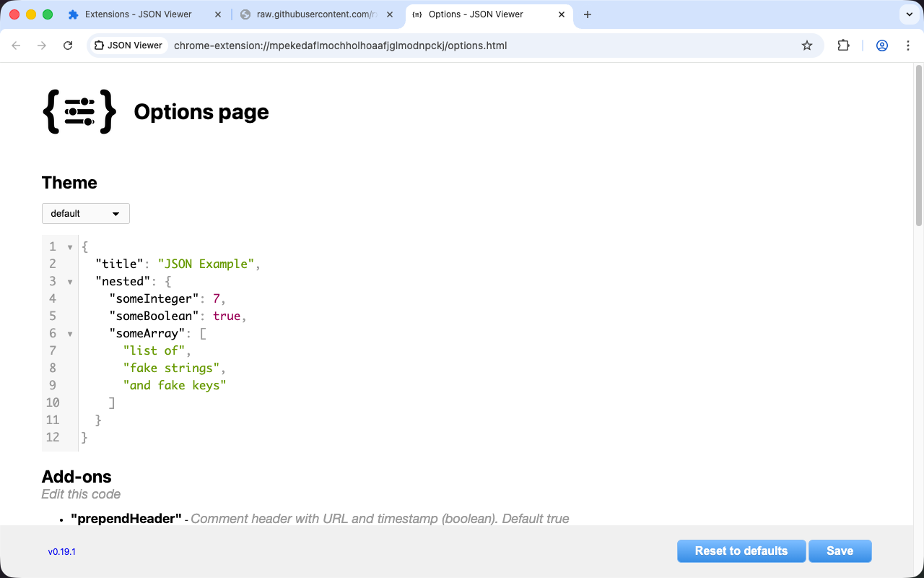The width and height of the screenshot is (924, 578).
Task: Click the Theme heading
Action: coord(69,183)
